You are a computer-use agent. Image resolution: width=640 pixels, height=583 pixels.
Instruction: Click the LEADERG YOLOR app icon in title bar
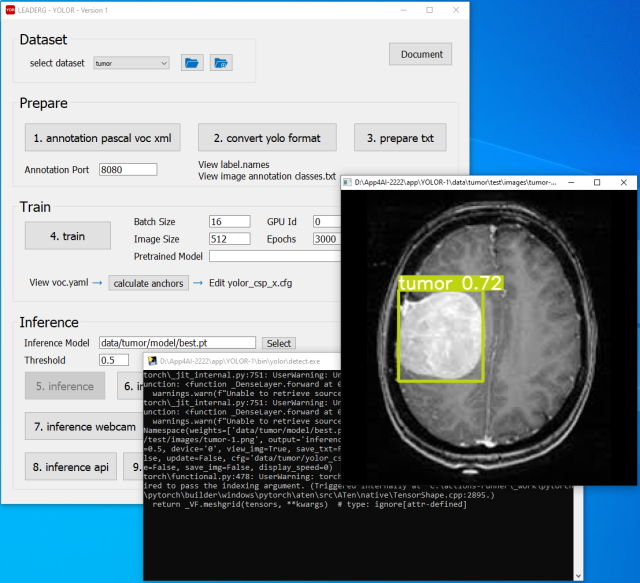(11, 9)
